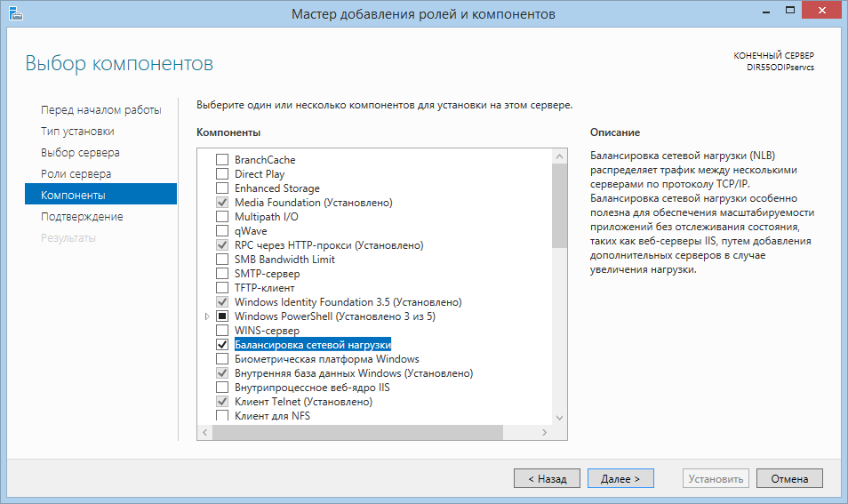
Task: Click the wizard icon in the title bar
Action: (15, 13)
